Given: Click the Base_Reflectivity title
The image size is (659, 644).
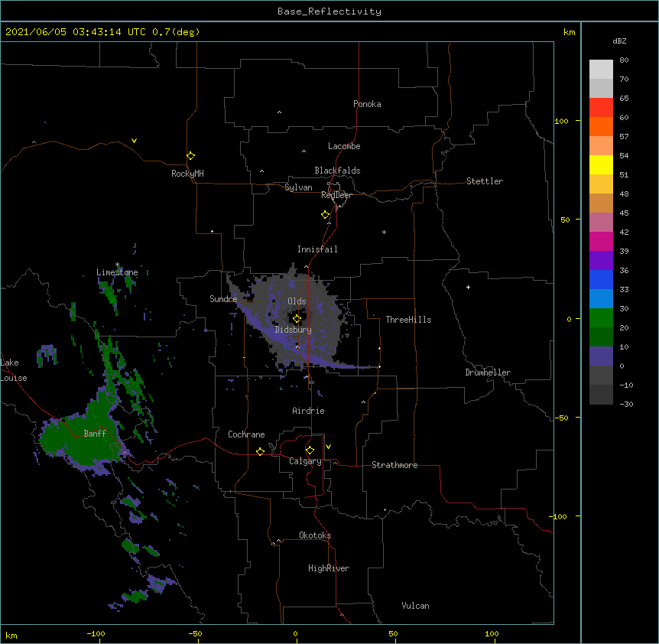Looking at the screenshot, I should [x=329, y=11].
